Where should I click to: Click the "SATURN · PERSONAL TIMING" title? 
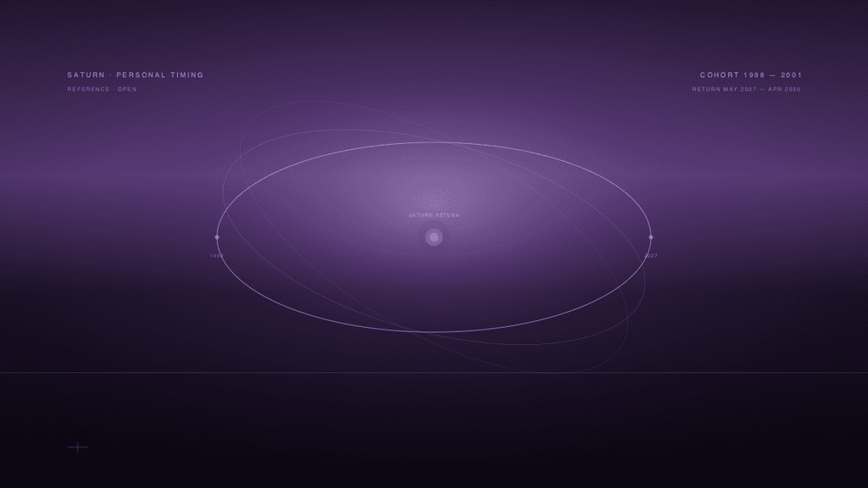click(x=136, y=75)
